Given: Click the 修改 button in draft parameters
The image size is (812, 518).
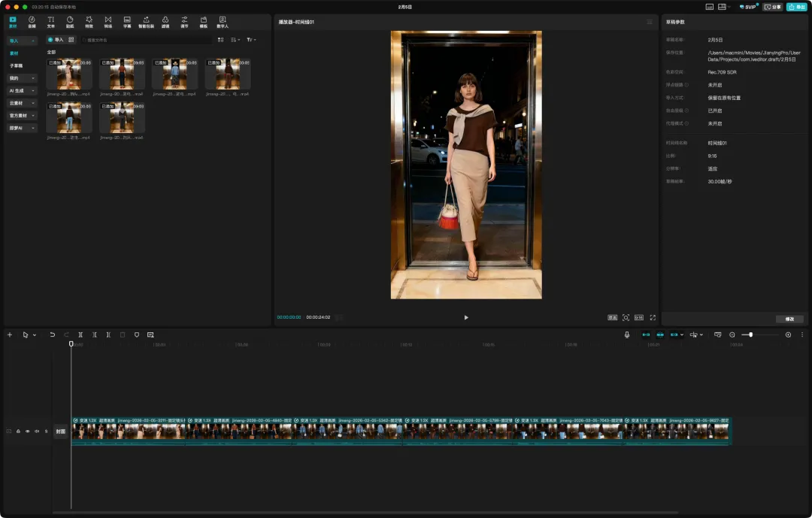Looking at the screenshot, I should (x=789, y=319).
